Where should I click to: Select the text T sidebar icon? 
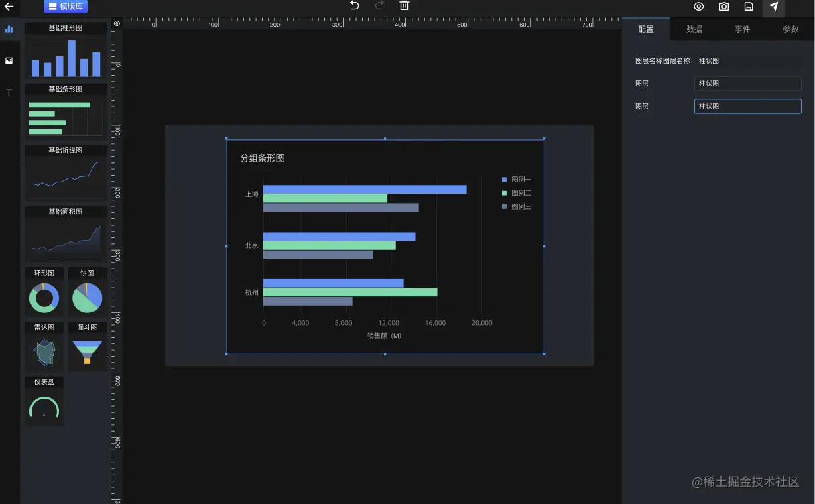9,93
